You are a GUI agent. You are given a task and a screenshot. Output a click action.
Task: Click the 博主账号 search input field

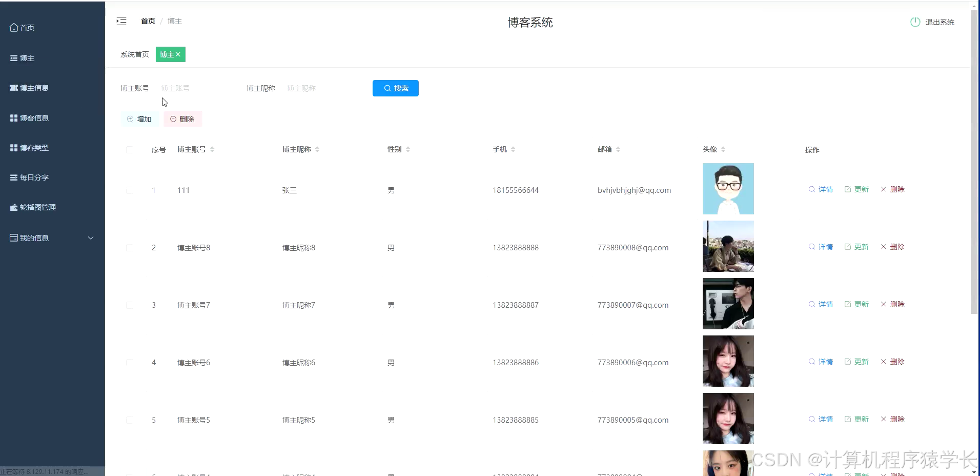[x=197, y=88]
